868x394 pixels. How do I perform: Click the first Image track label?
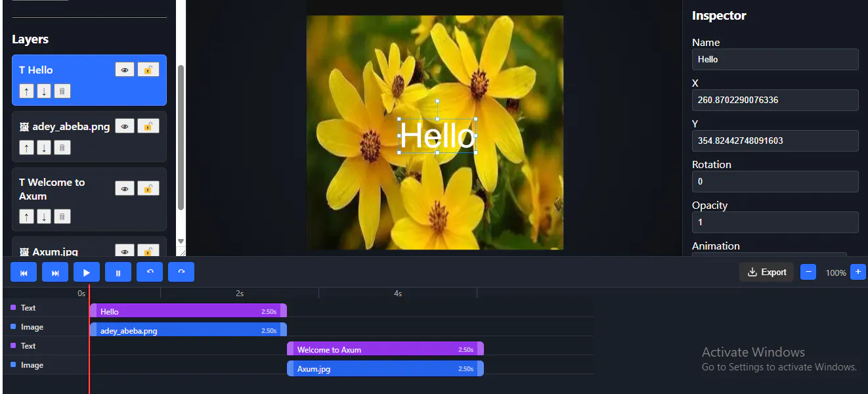click(x=32, y=326)
